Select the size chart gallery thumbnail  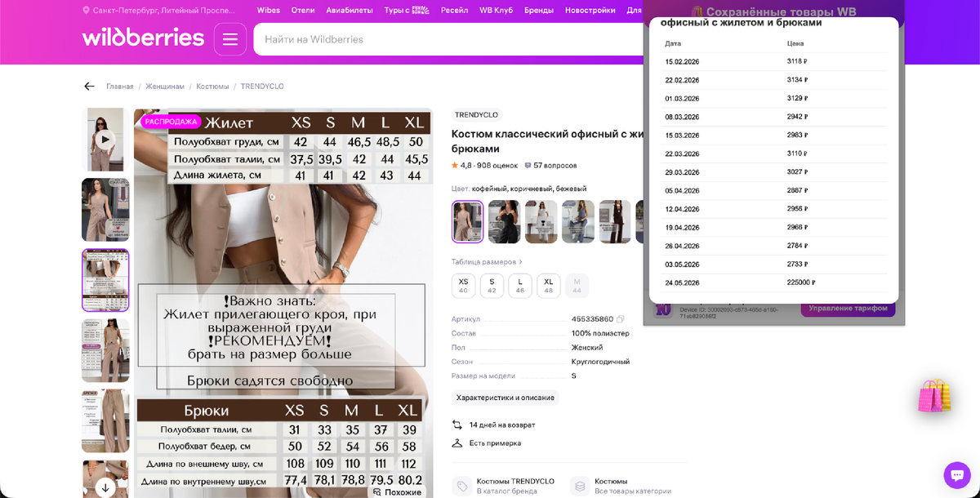click(x=105, y=280)
